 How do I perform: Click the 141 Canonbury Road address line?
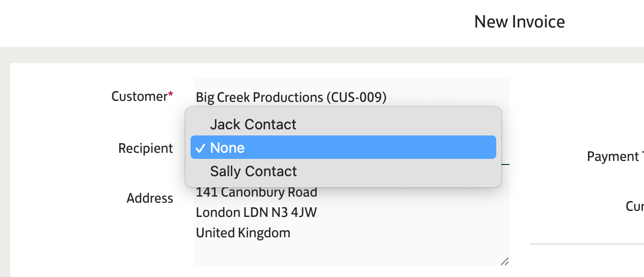pyautogui.click(x=256, y=192)
